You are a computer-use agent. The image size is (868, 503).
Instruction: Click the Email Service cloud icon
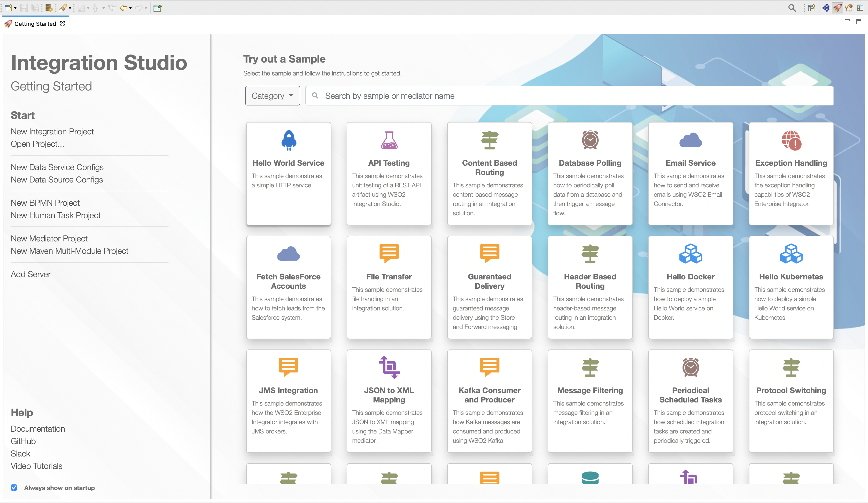tap(691, 140)
